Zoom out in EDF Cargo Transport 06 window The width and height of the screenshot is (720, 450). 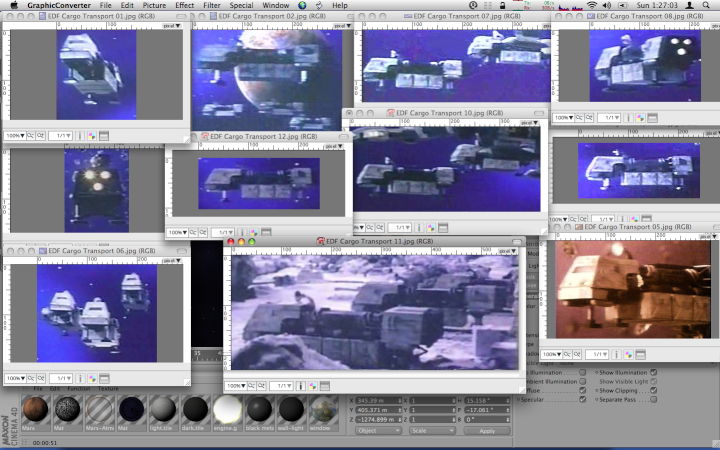point(31,378)
